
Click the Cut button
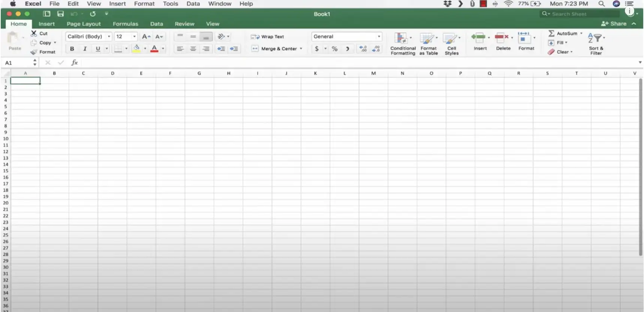click(40, 33)
